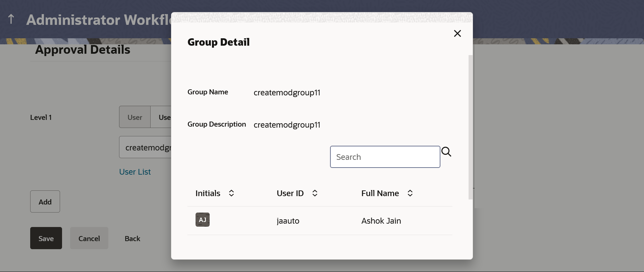Click the Cancel button

(x=89, y=238)
